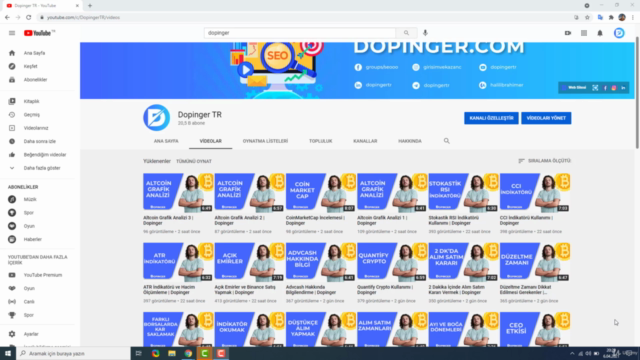This screenshot has width=640, height=360.
Task: Select Videolar channel tab
Action: (211, 141)
